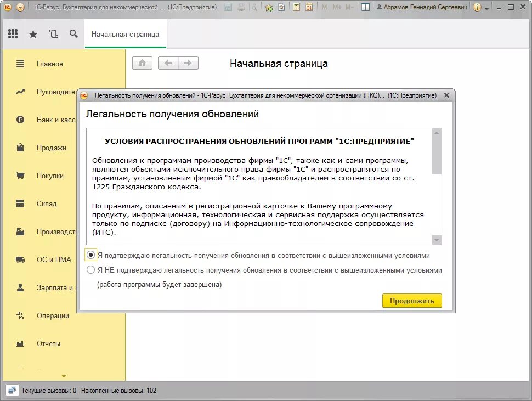
Task: Click the favorites page star icon
Action: click(281, 7)
